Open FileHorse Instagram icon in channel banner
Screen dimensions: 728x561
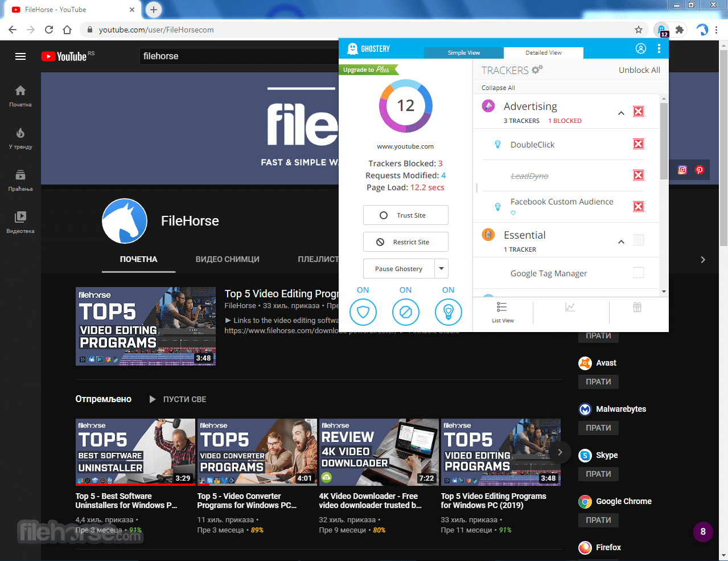coord(682,170)
